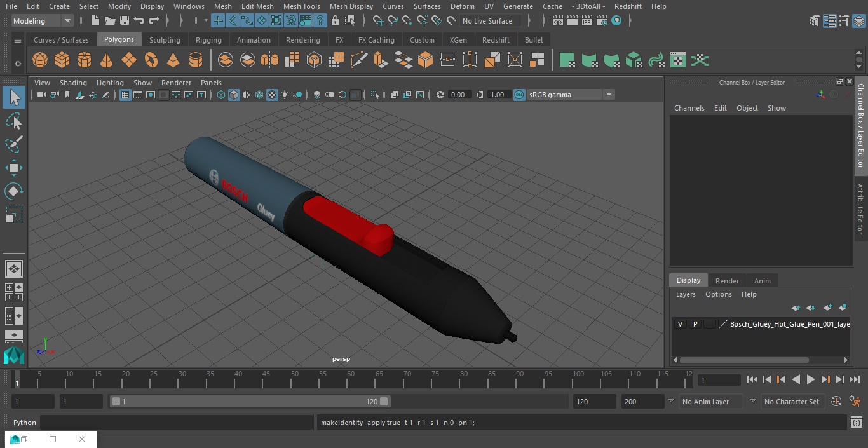The image size is (868, 448).
Task: Create a polygon torus from the shelf
Action: click(x=151, y=60)
